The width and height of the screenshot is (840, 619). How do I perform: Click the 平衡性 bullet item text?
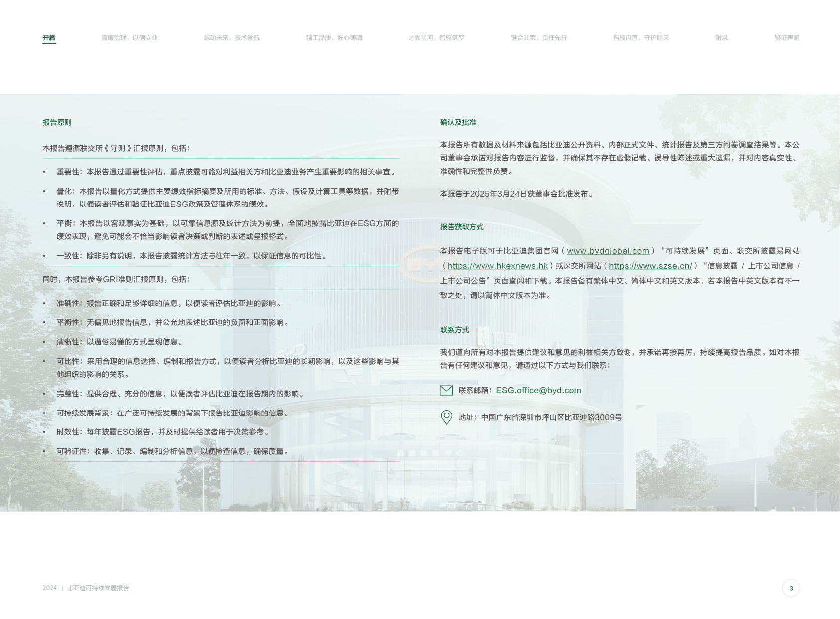click(x=174, y=322)
